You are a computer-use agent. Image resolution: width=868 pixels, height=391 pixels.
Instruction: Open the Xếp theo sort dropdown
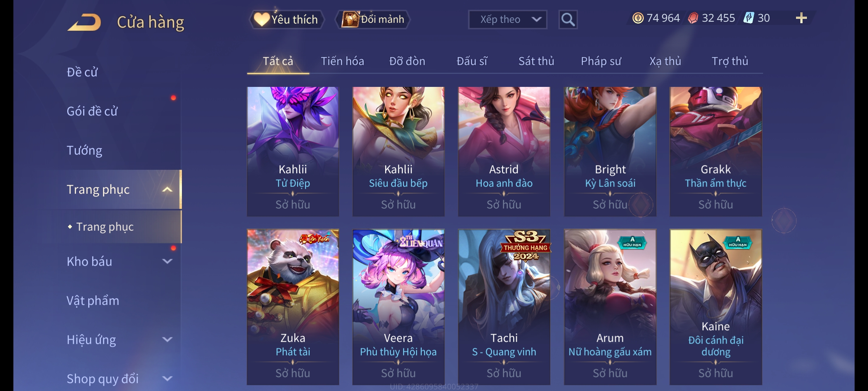(x=507, y=20)
